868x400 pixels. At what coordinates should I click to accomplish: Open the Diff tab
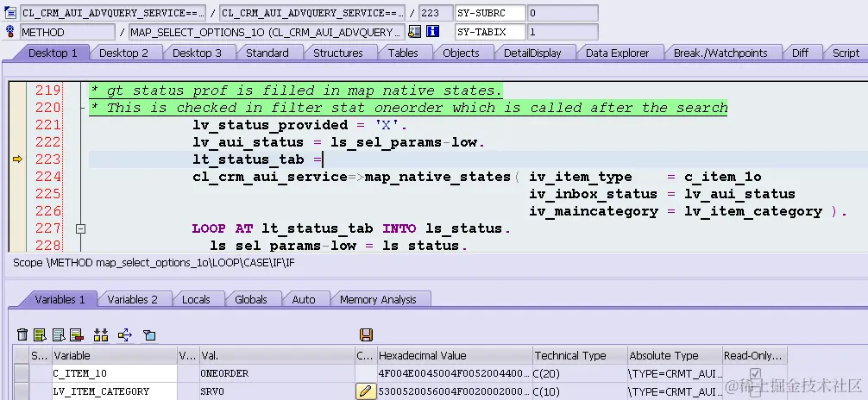[x=800, y=53]
